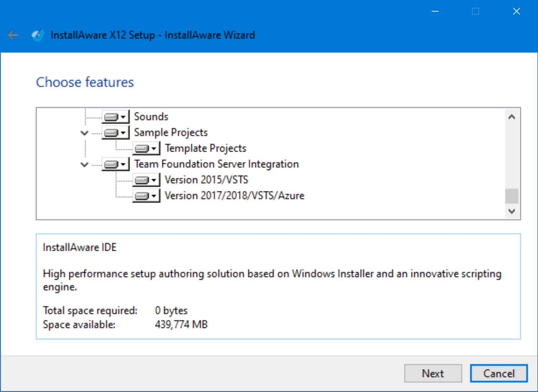Open the Version 2017/2018/VSTS/Azure feature dropdown

point(146,196)
